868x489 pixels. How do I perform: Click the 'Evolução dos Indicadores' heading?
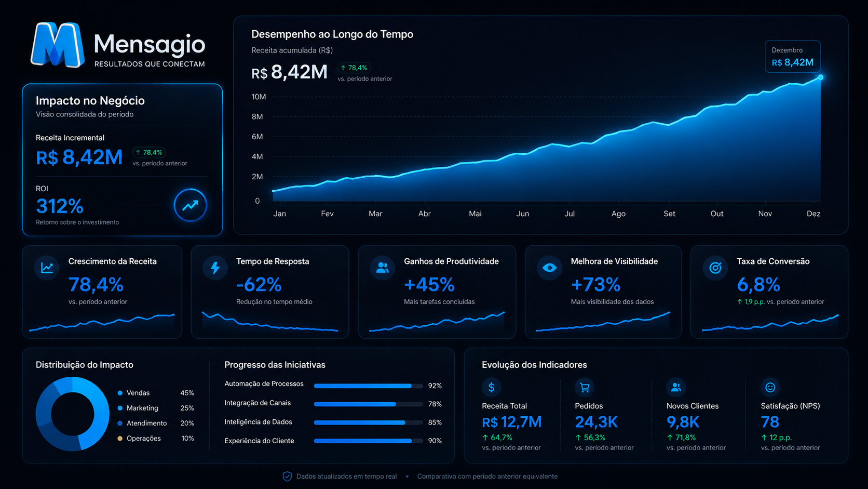(534, 365)
